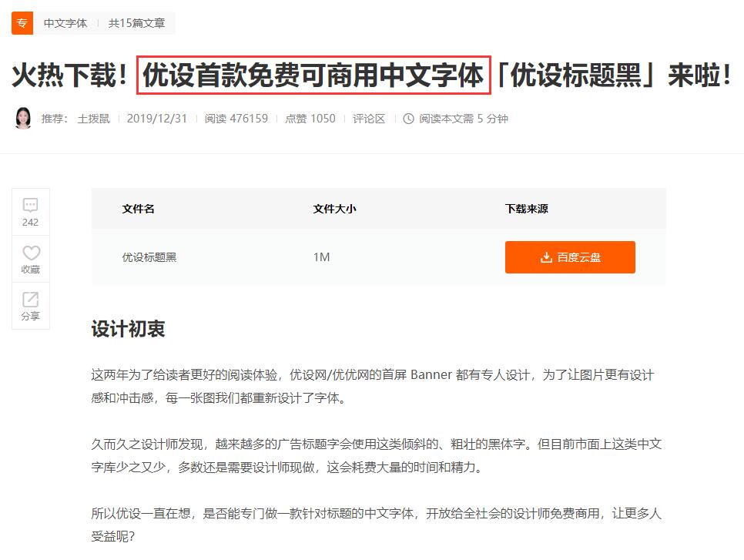The width and height of the screenshot is (744, 560).
Task: Click the 分享 label in sidebar
Action: tap(30, 316)
